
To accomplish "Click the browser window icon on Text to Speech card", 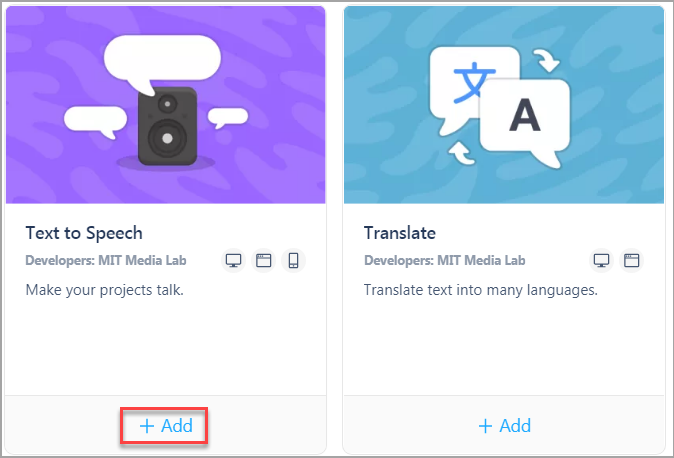I will [263, 261].
